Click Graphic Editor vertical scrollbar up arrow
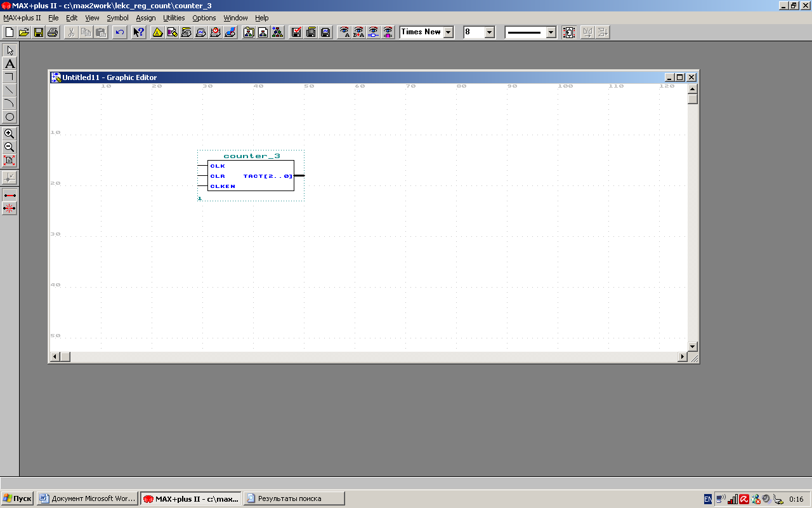The image size is (812, 508). pos(693,89)
